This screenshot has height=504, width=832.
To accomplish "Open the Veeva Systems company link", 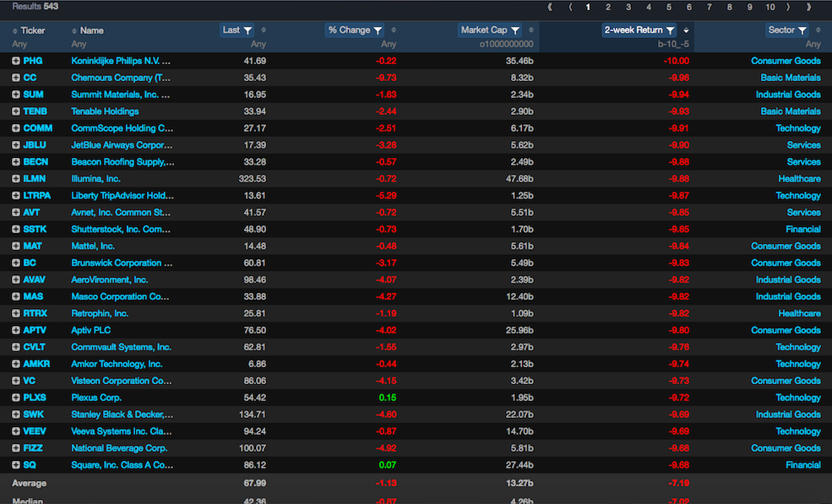I will click(122, 431).
